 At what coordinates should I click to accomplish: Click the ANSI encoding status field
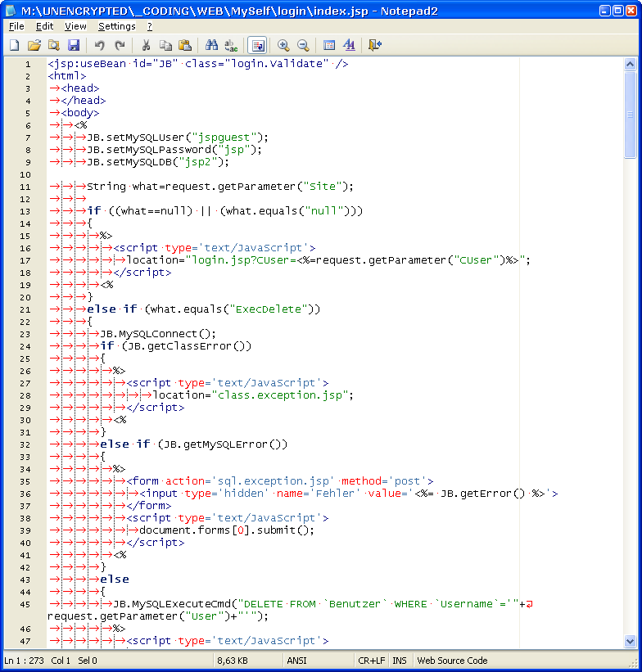point(296,661)
